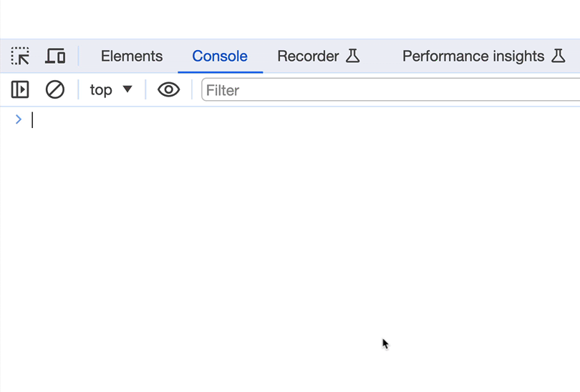The image size is (580, 392).
Task: Expand the context selector's triangle arrow
Action: click(127, 89)
